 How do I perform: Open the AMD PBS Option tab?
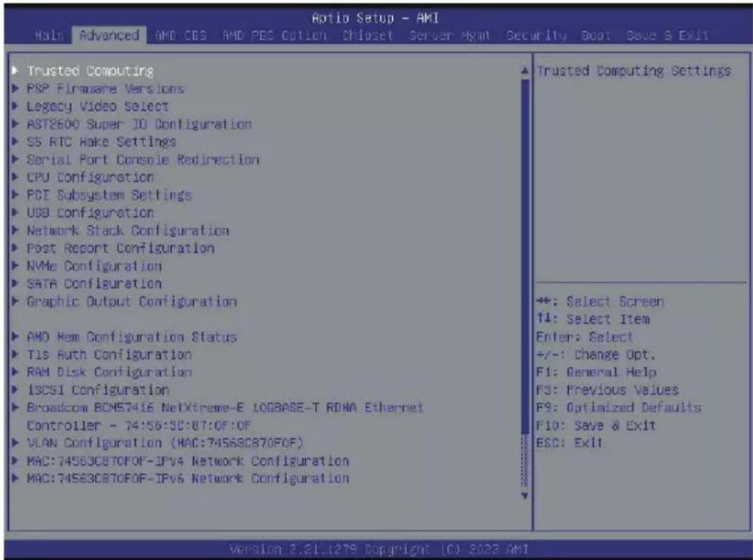(x=274, y=35)
